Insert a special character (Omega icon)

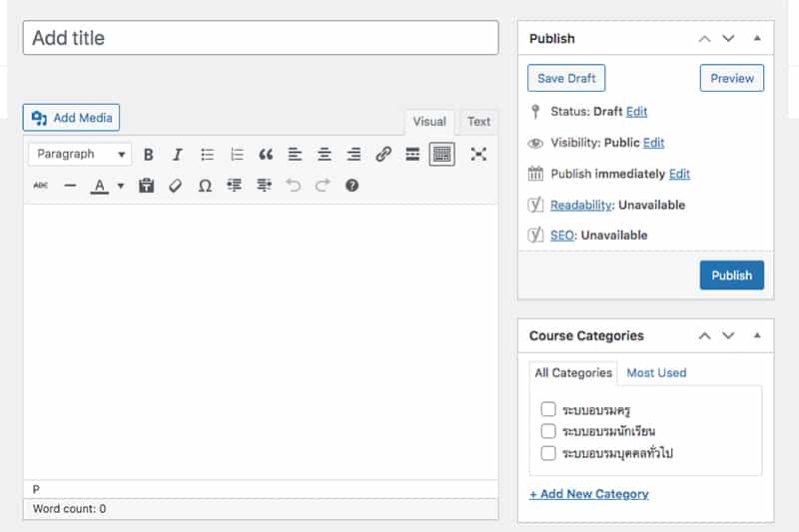pyautogui.click(x=205, y=186)
